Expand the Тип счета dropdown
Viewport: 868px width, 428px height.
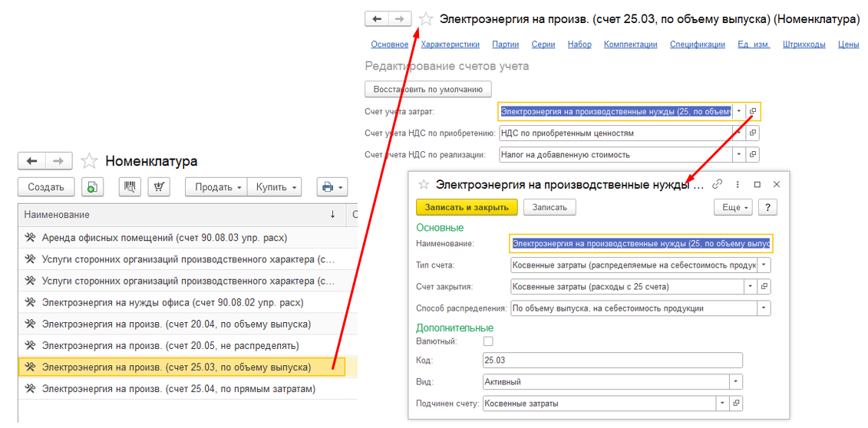tap(764, 265)
